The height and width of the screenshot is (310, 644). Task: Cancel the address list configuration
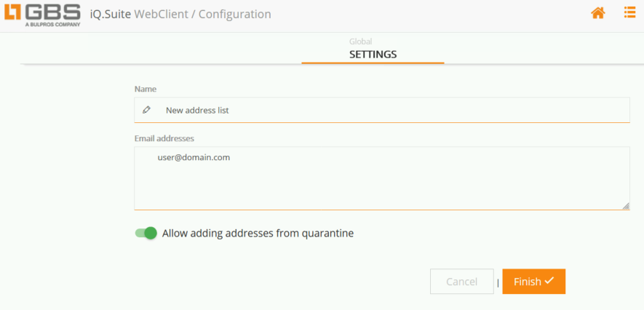pos(461,282)
